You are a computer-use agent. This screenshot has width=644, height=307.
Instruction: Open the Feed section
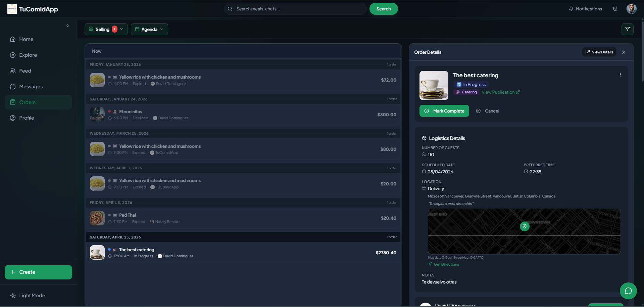coord(25,71)
